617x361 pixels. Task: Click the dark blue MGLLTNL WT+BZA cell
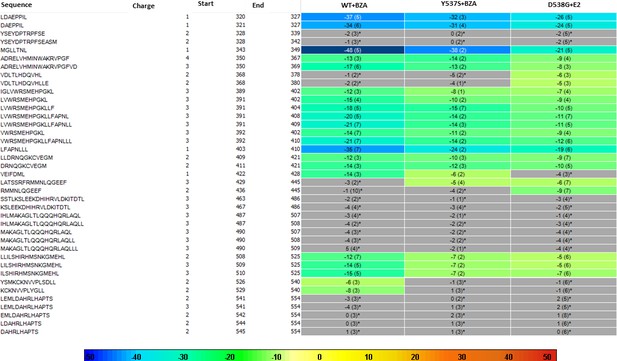point(353,50)
